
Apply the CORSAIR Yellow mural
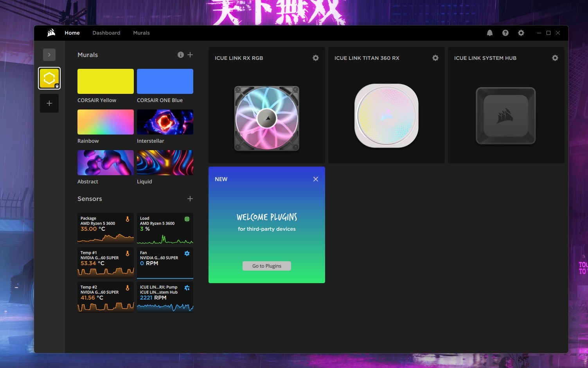(106, 81)
